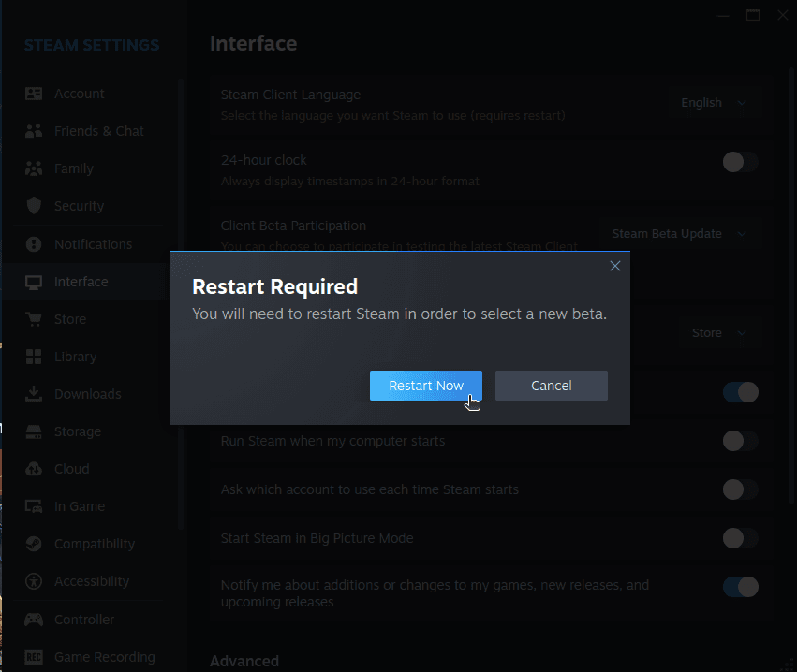Click the Downloads arrow icon
The height and width of the screenshot is (672, 797).
[34, 394]
